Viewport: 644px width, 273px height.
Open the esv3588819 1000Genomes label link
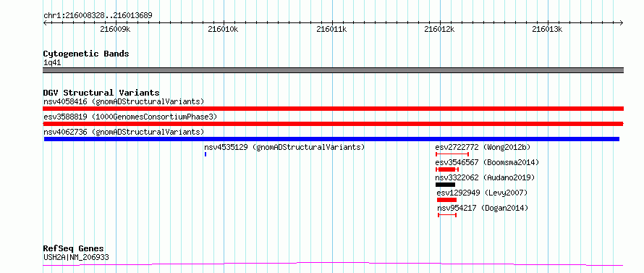point(130,117)
